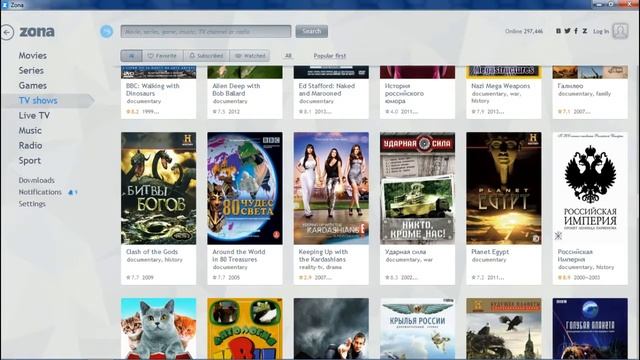The height and width of the screenshot is (360, 640).
Task: Open Notifications page
Action: coord(40,192)
